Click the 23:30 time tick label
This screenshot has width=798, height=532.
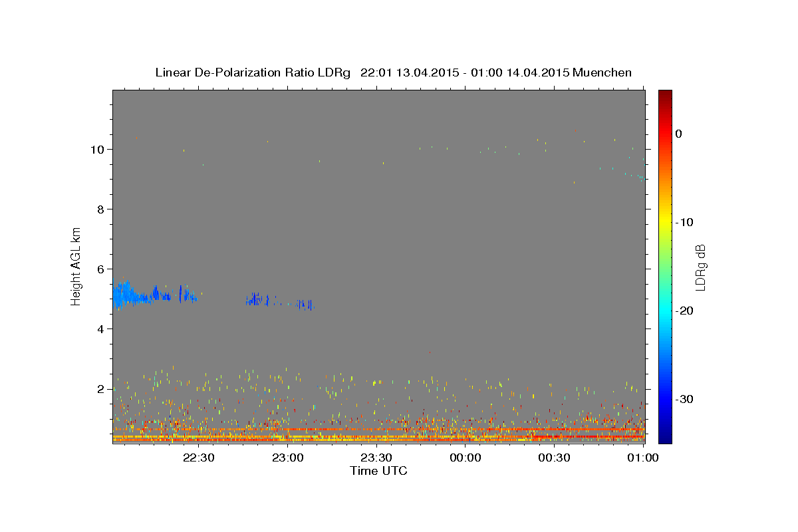coord(376,458)
